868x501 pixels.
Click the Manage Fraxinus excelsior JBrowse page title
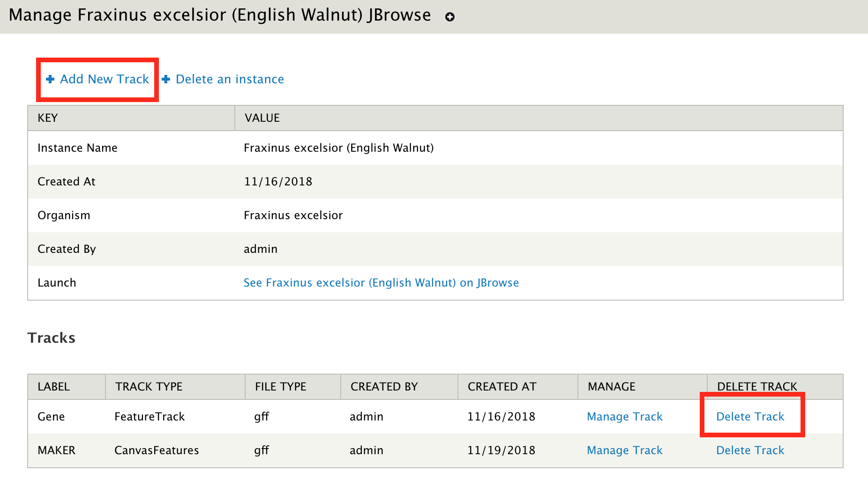tap(219, 15)
